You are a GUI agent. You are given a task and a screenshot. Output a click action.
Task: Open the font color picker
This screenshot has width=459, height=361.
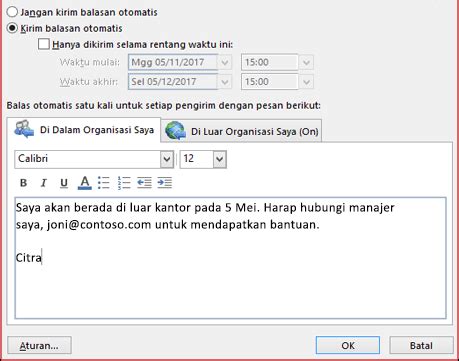(x=85, y=183)
